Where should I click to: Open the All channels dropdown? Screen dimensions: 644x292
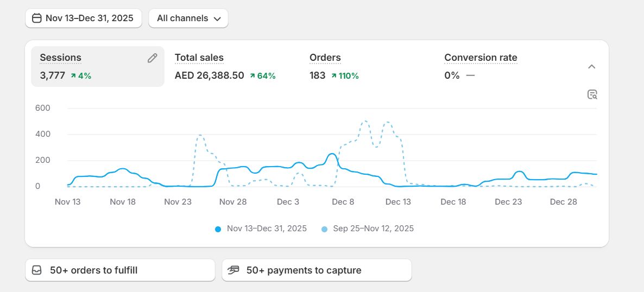(188, 18)
